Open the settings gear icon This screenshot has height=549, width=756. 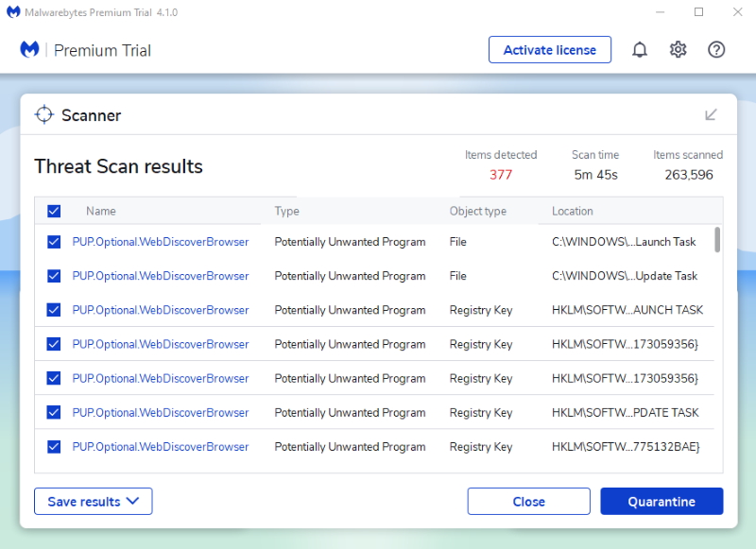tap(678, 50)
